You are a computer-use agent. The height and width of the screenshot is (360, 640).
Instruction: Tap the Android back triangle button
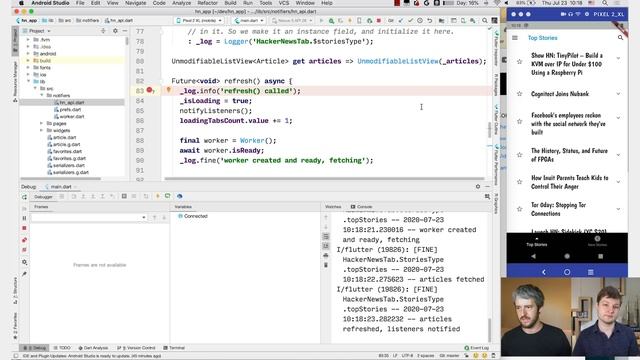pos(533,256)
